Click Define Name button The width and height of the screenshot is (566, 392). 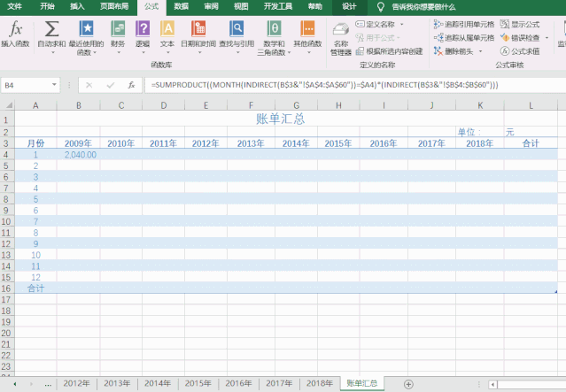click(376, 24)
